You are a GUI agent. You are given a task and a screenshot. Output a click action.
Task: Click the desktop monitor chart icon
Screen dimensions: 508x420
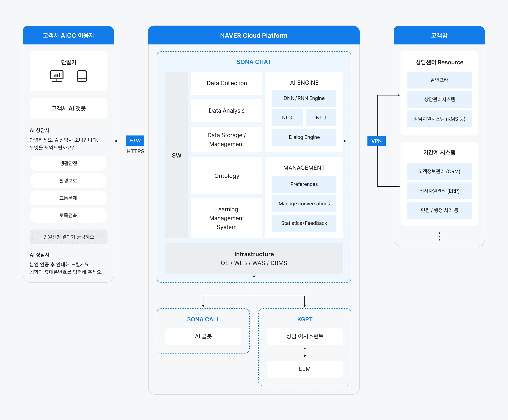click(57, 76)
